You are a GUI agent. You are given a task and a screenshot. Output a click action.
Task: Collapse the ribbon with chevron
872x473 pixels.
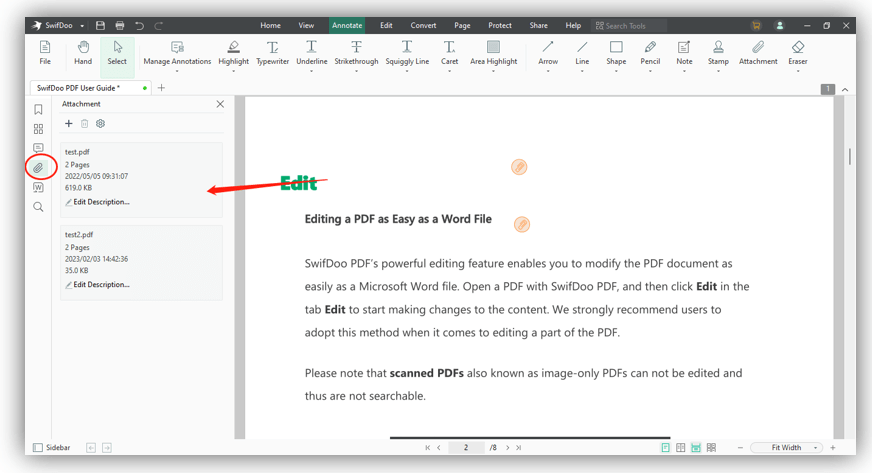845,89
